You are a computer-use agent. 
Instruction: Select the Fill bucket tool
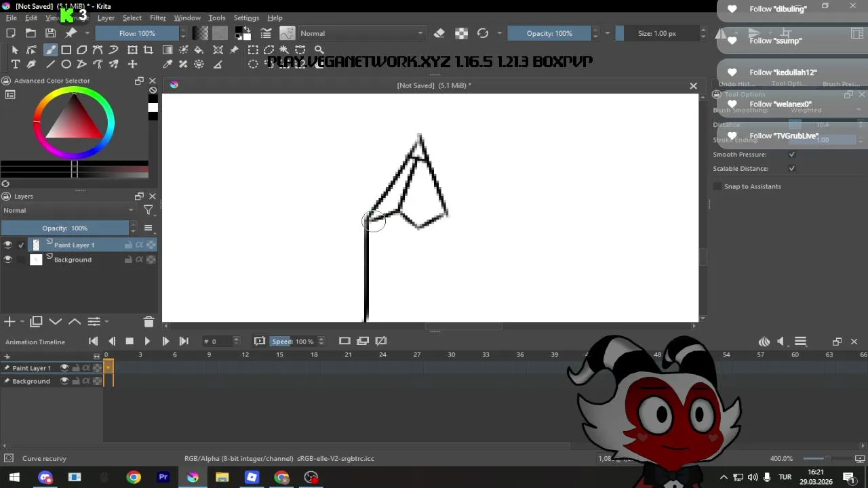coord(199,49)
